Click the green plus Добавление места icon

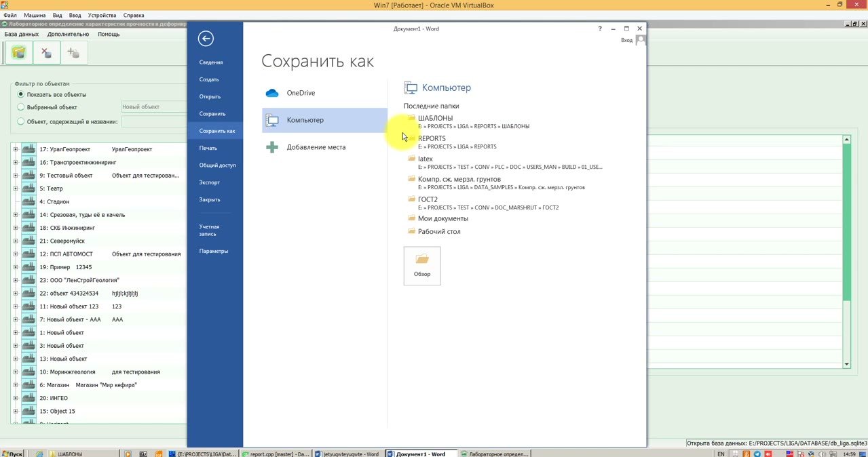[272, 147]
